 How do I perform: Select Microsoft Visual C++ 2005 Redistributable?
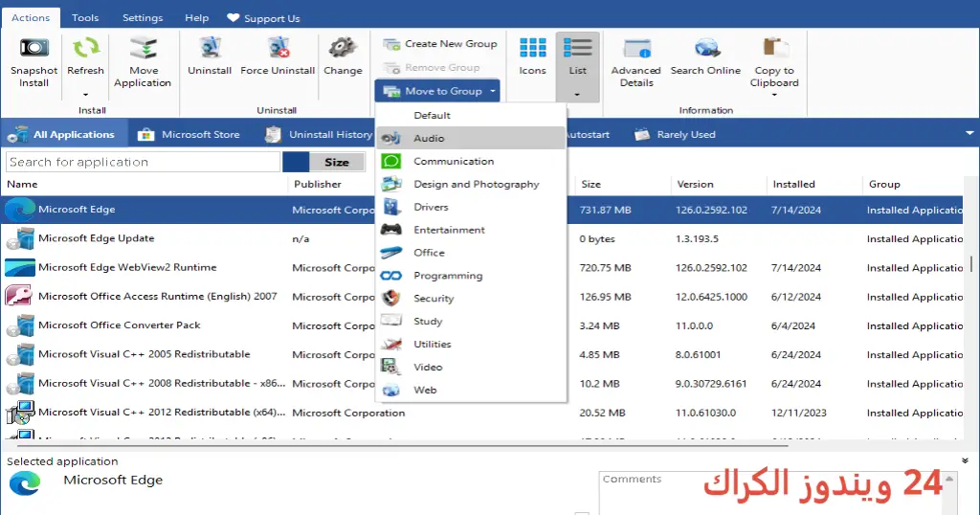tap(481, 354)
